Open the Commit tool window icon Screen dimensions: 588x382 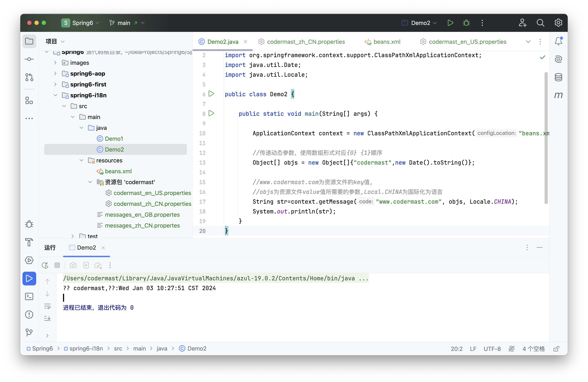point(29,59)
